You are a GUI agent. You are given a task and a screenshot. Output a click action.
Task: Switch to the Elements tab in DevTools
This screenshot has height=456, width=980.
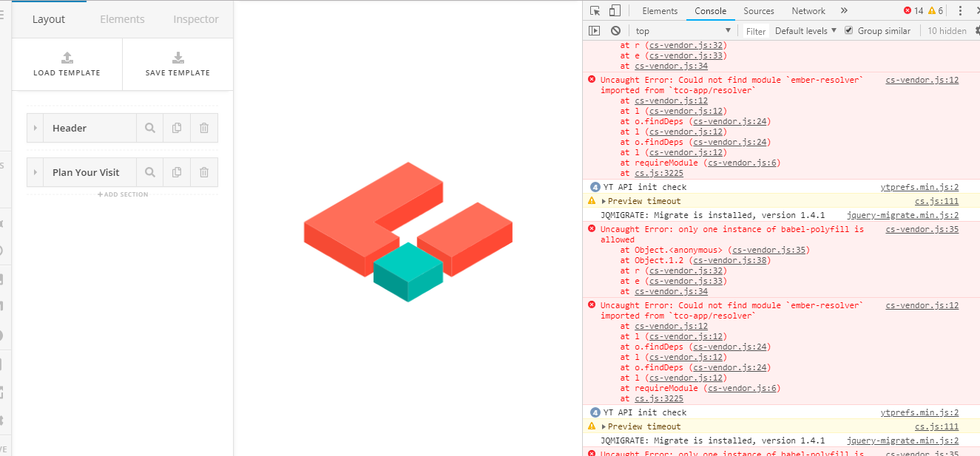660,11
